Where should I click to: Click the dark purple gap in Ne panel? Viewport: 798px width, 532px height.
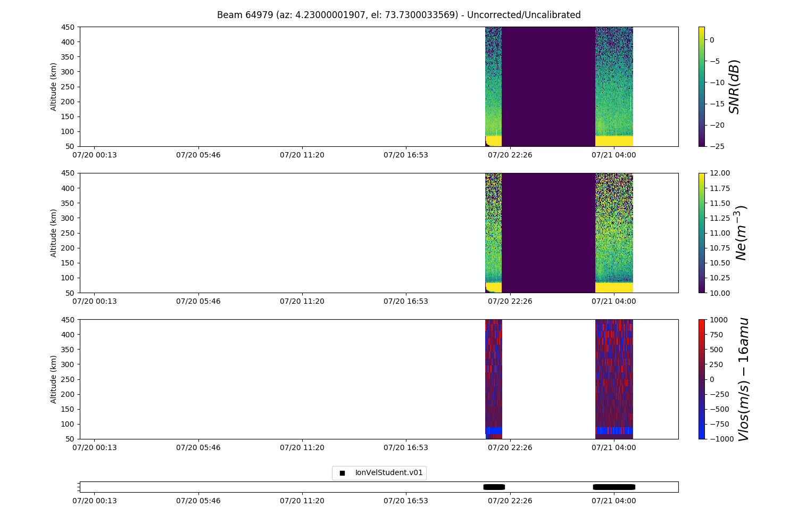click(548, 232)
